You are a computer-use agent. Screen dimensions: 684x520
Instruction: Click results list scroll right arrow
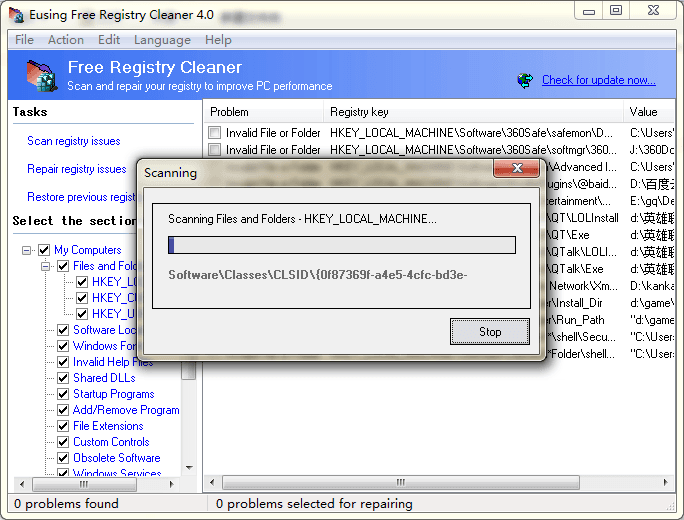click(x=665, y=482)
